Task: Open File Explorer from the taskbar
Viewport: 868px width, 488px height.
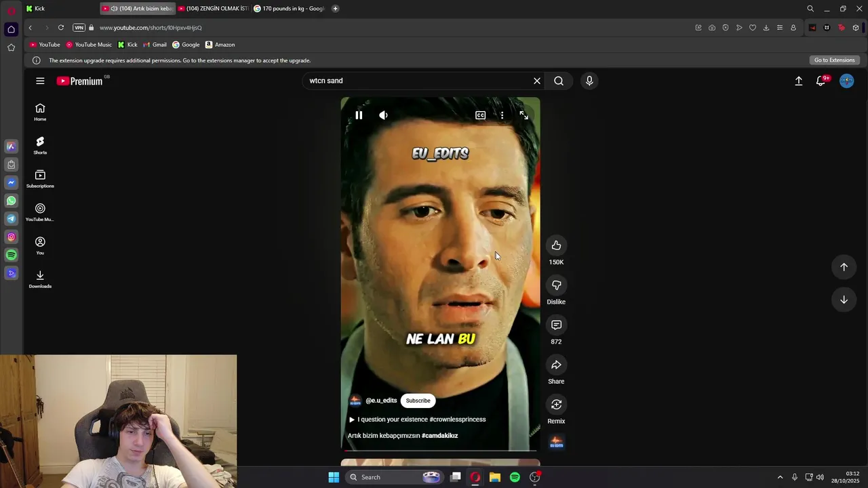Action: 495,477
